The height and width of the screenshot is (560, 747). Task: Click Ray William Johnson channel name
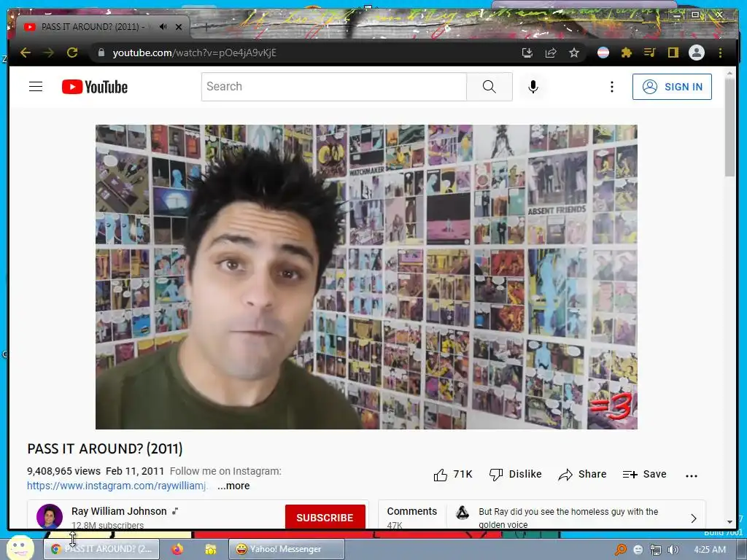point(119,511)
